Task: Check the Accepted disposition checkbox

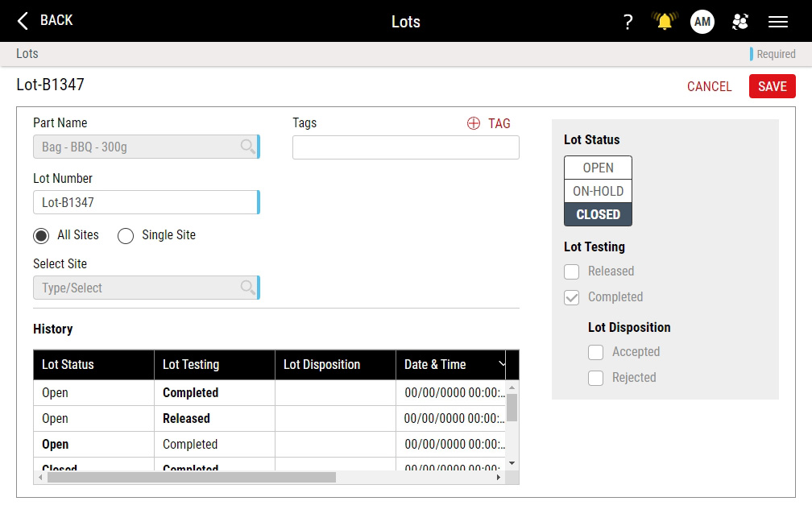Action: tap(596, 352)
